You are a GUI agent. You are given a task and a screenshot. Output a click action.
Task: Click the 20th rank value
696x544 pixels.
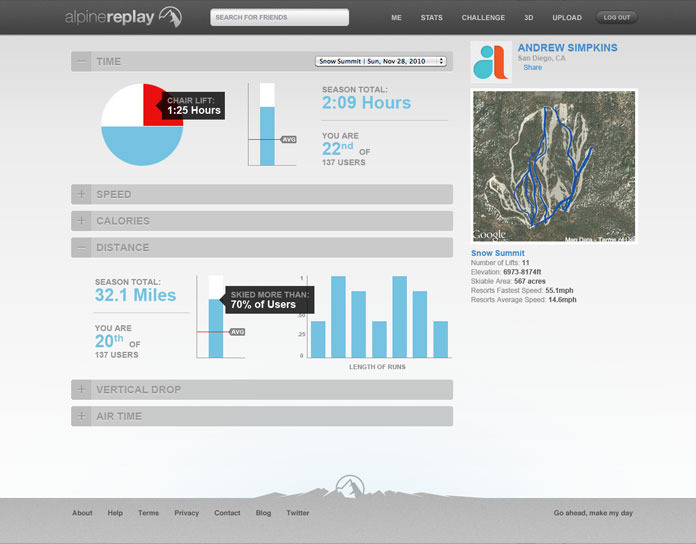109,341
